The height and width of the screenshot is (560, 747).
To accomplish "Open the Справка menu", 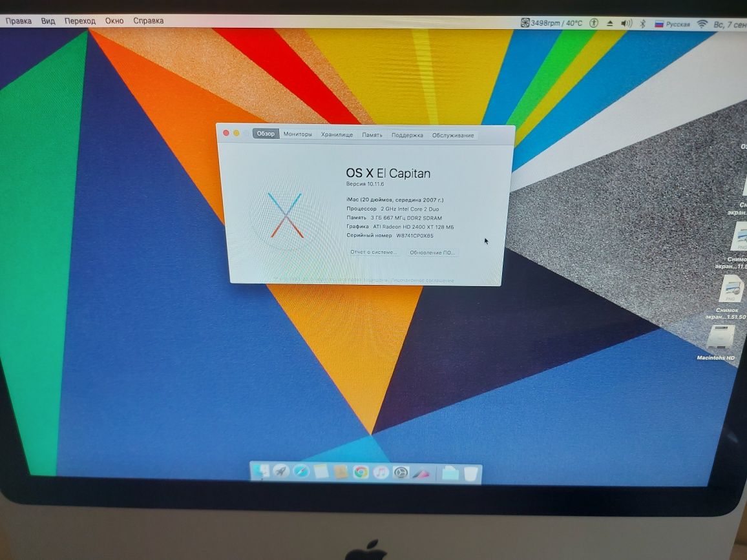I will point(148,21).
